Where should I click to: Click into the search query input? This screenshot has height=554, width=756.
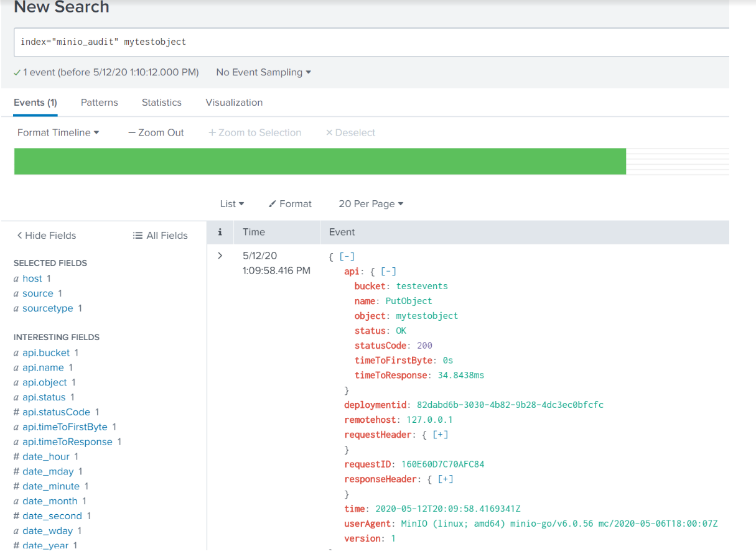point(373,42)
